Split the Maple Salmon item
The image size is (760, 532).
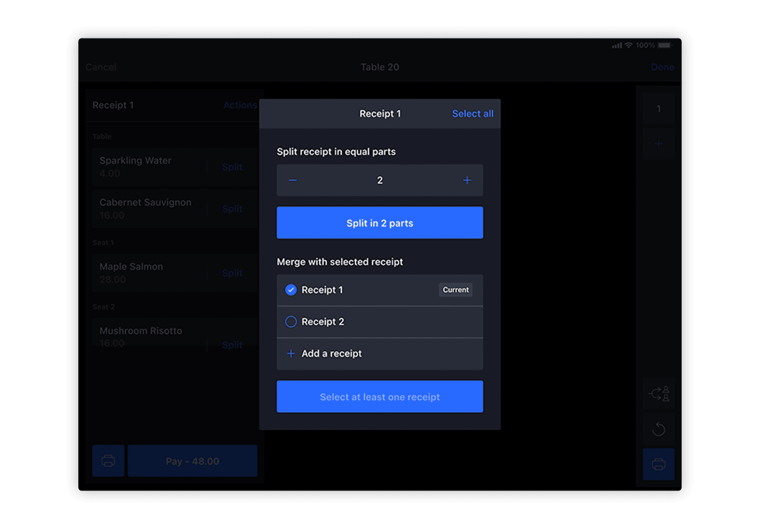point(232,273)
